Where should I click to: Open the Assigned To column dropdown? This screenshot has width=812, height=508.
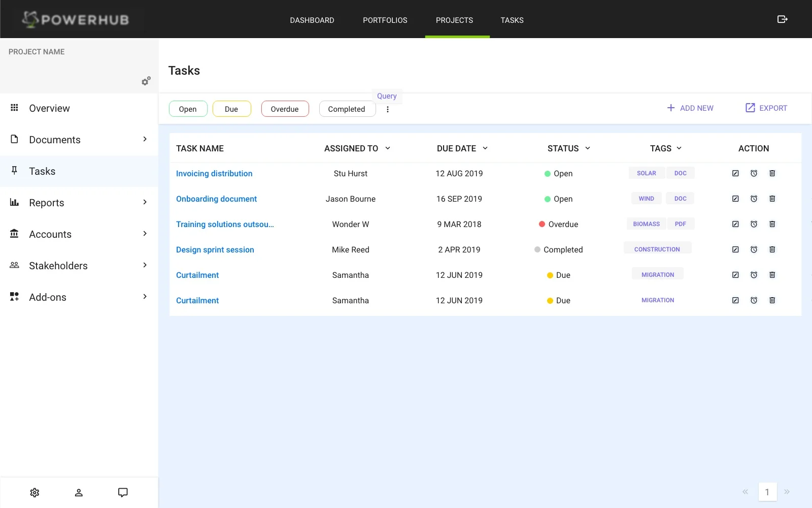(x=388, y=148)
